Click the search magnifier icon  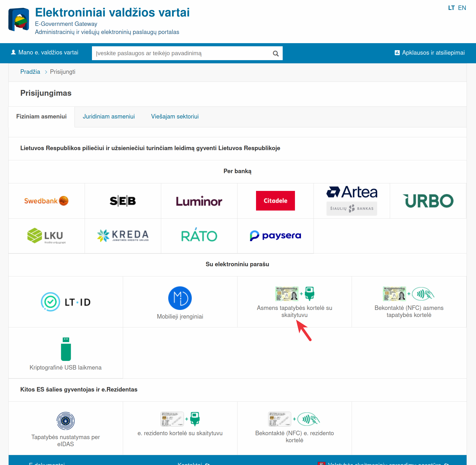click(x=276, y=54)
